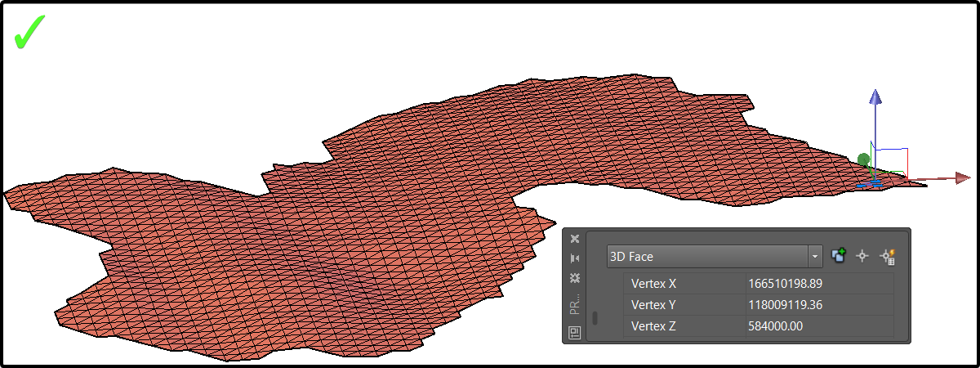
Task: Click the palette properties icon at bottom-left
Action: click(575, 332)
